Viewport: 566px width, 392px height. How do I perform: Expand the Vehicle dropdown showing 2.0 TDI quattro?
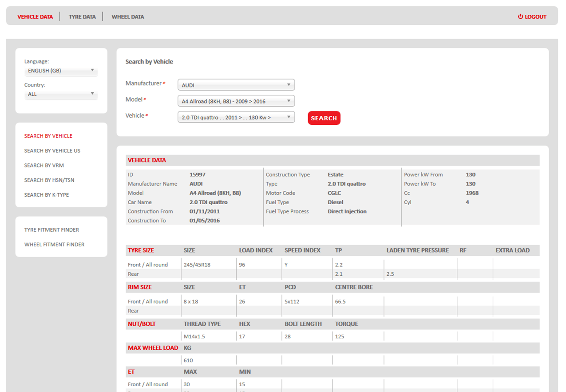pos(236,117)
